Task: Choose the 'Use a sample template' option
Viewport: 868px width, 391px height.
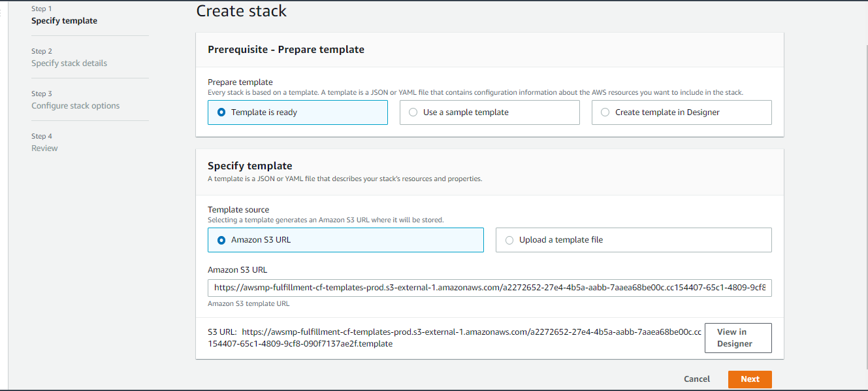Action: coord(413,112)
